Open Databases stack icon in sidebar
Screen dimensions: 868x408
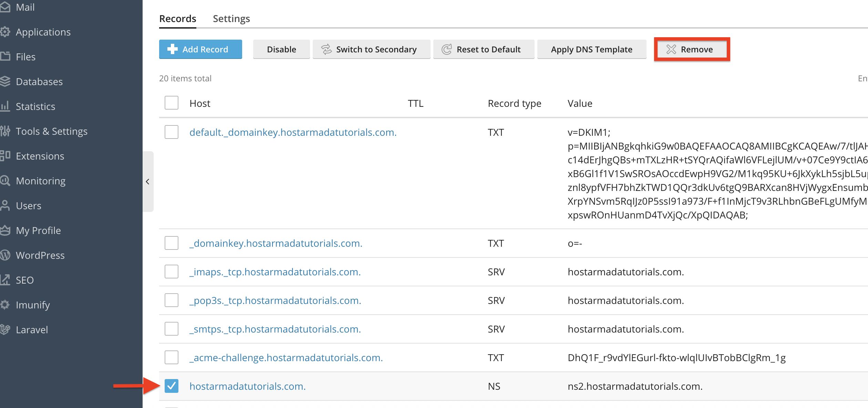click(5, 82)
